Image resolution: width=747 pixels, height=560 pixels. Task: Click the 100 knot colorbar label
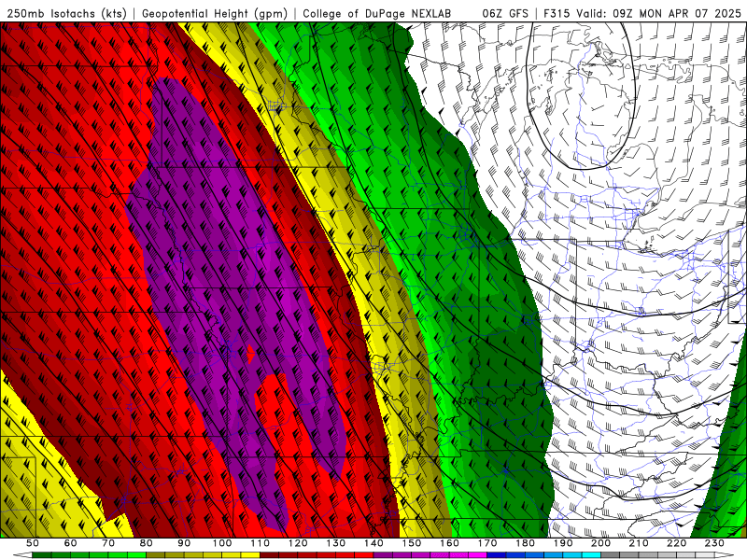pos(222,543)
